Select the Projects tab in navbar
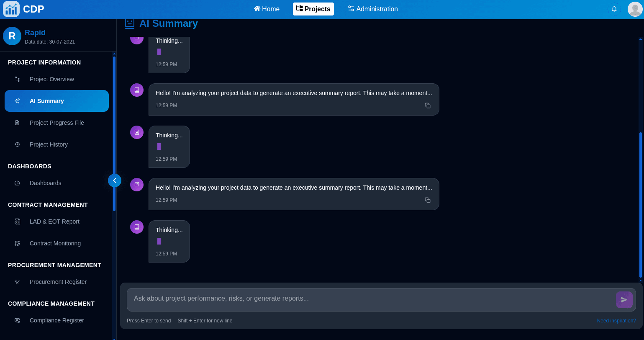This screenshot has width=644, height=340. [x=313, y=9]
